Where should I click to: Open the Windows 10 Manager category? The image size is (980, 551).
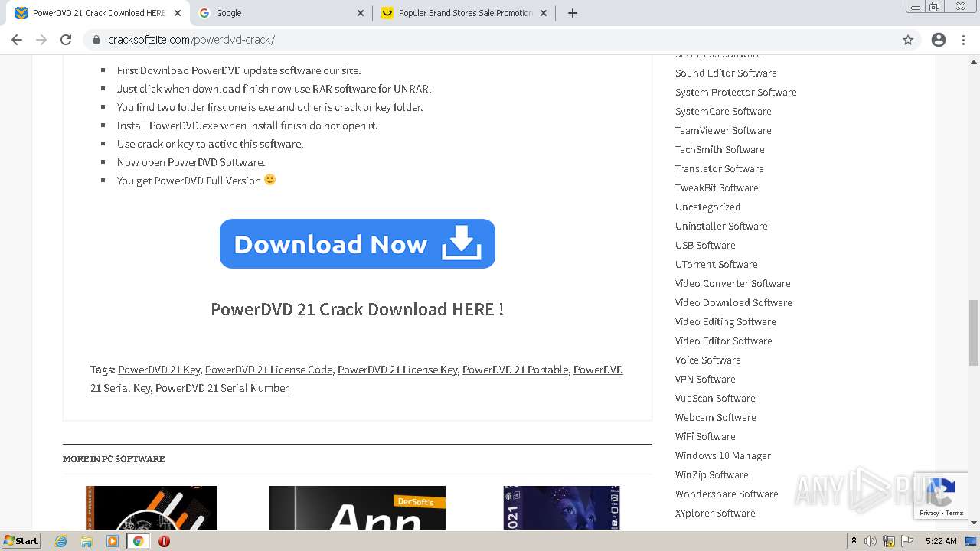(723, 455)
